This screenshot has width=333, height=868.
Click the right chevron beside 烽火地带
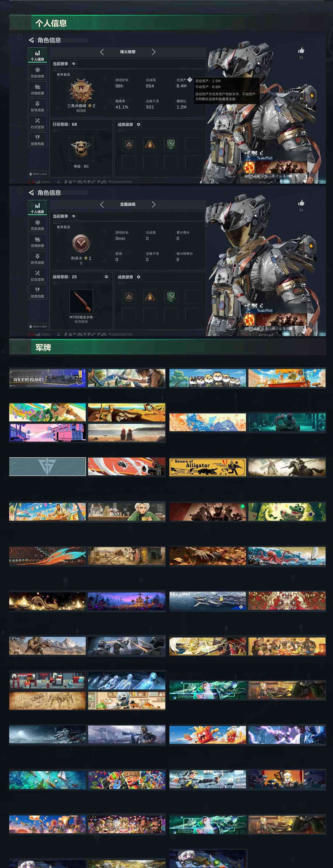[x=153, y=52]
